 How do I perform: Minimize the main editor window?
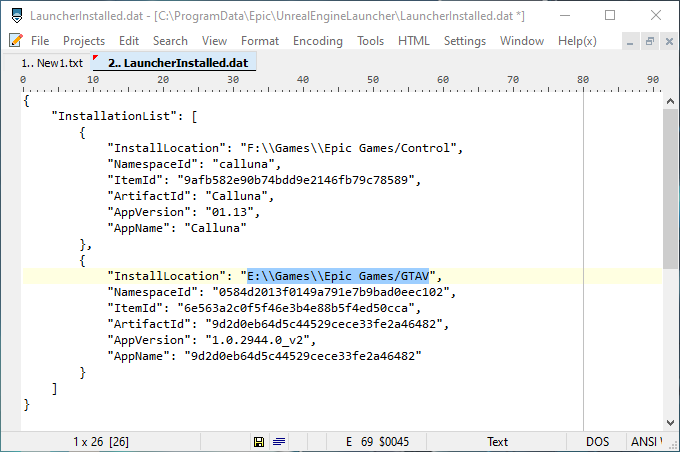[565, 16]
